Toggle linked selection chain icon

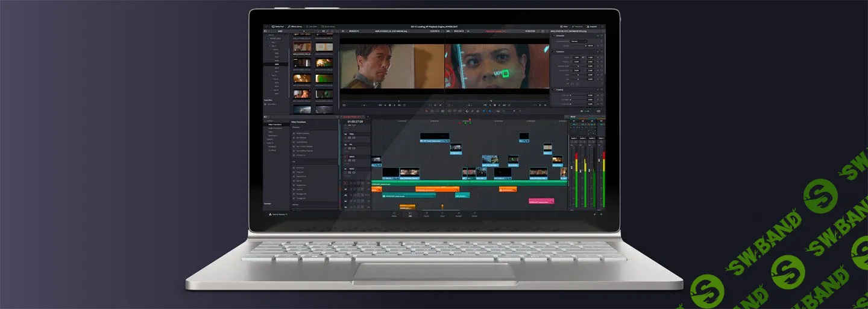(473, 111)
